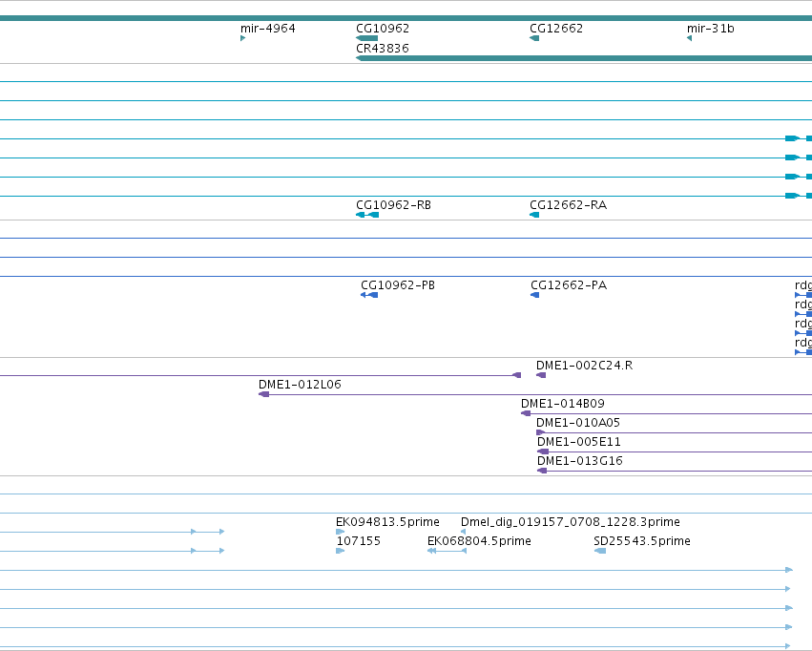
Task: Click the mir-31b gene arrow glyph
Action: (689, 38)
